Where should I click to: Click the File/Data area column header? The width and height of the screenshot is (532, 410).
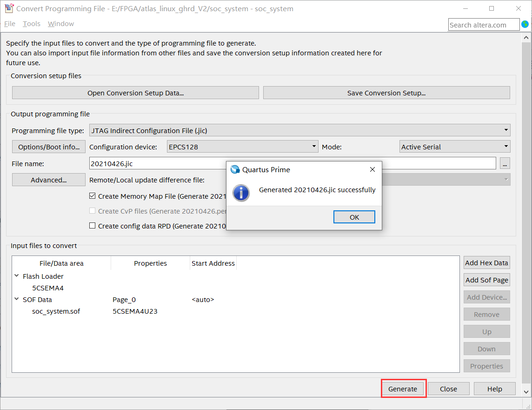coord(61,263)
